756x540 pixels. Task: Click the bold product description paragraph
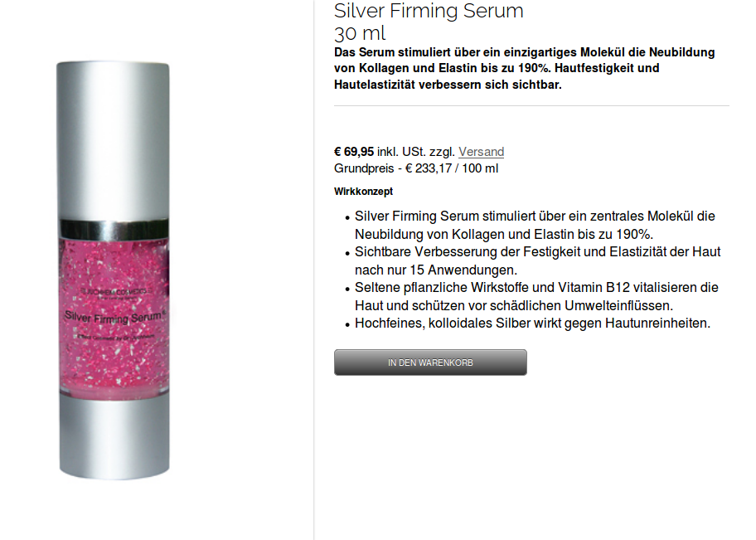[x=525, y=68]
